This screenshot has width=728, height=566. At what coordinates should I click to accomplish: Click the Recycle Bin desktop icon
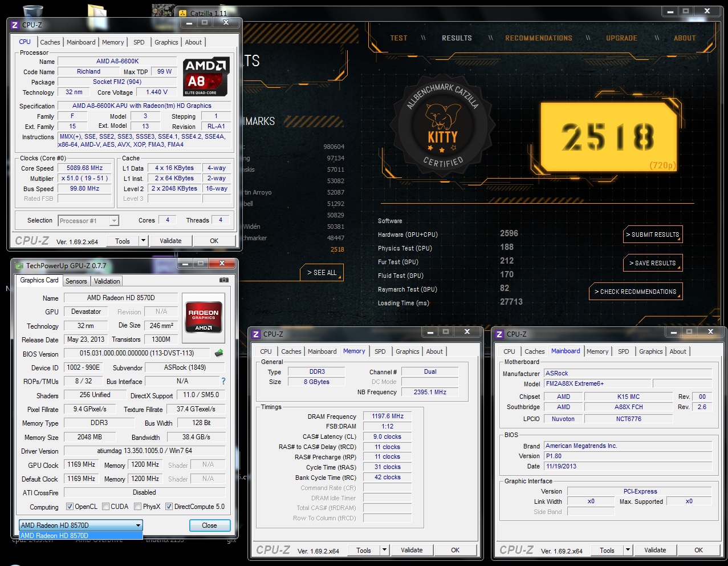[32, 11]
